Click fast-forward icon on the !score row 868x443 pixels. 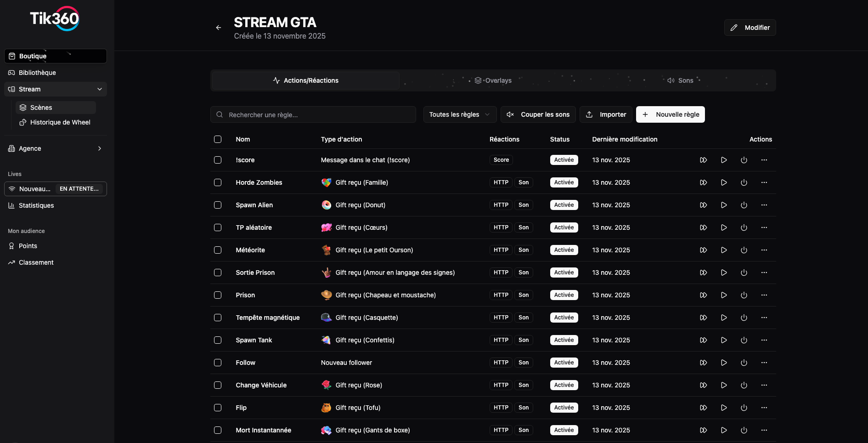(703, 160)
